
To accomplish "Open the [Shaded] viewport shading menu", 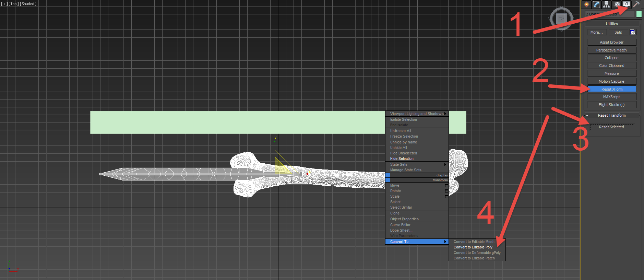I will tap(28, 4).
